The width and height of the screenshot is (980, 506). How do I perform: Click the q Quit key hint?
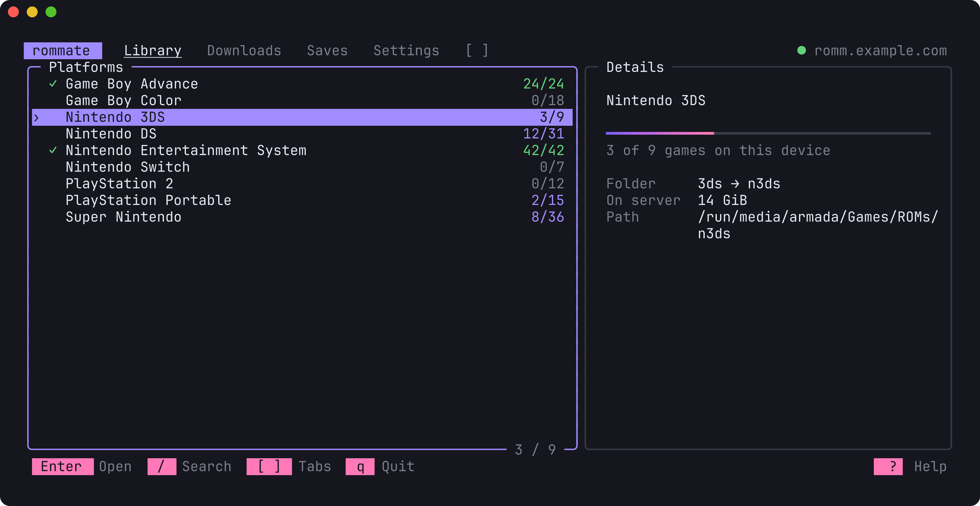[x=380, y=466]
